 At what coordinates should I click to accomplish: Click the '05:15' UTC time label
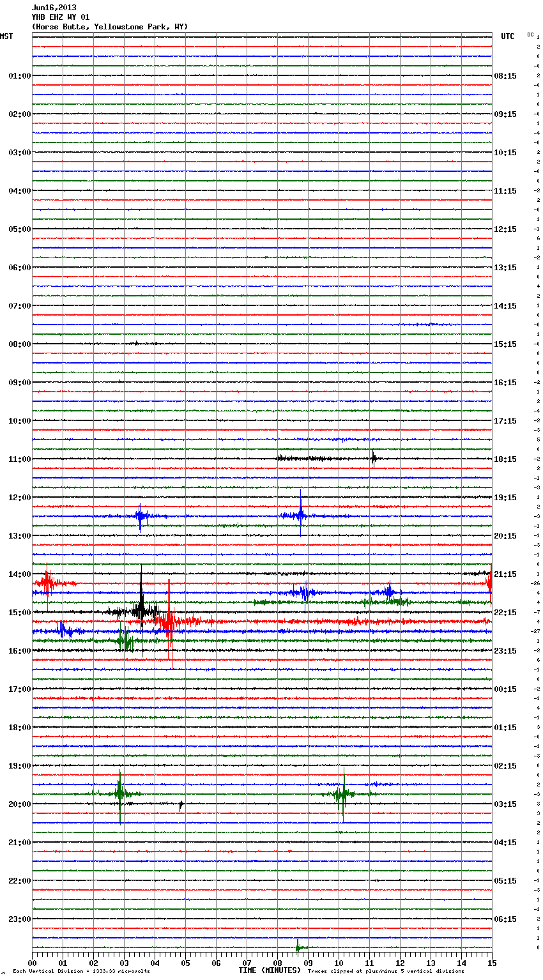[x=505, y=881]
